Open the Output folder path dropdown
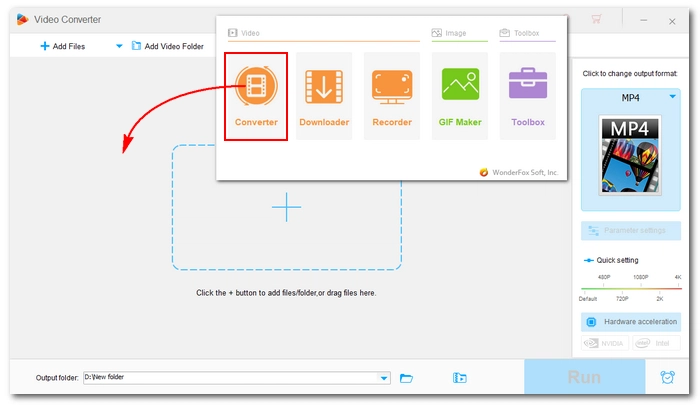 (384, 378)
